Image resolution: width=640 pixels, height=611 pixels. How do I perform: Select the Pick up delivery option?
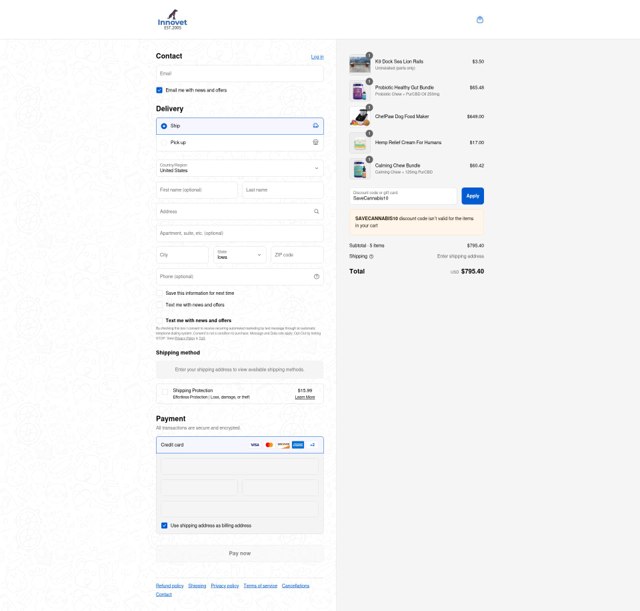240,142
